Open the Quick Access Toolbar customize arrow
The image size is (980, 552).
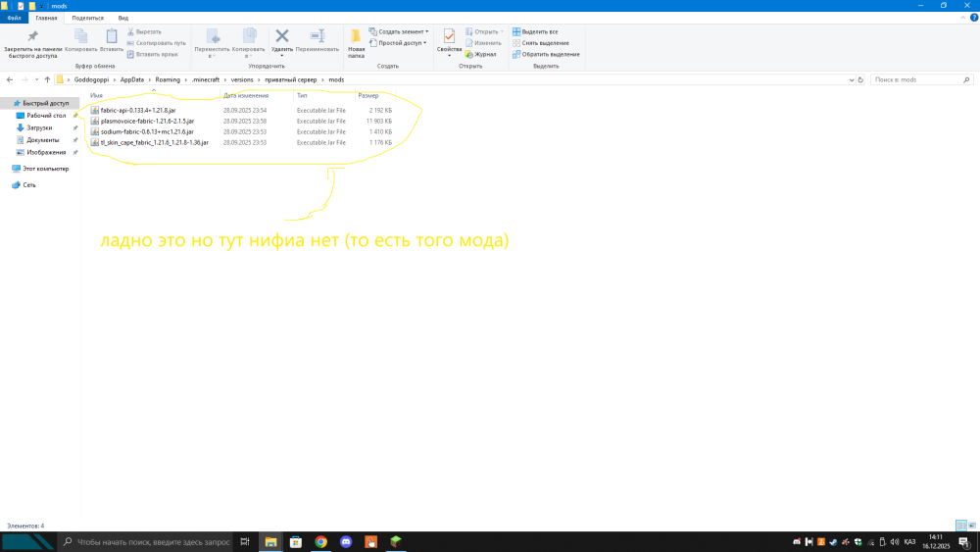tap(42, 6)
